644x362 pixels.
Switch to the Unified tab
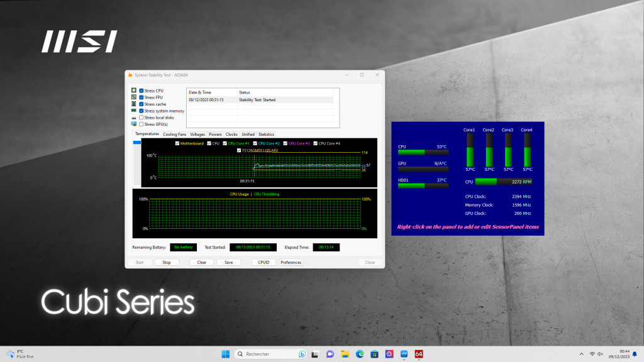[x=248, y=134]
